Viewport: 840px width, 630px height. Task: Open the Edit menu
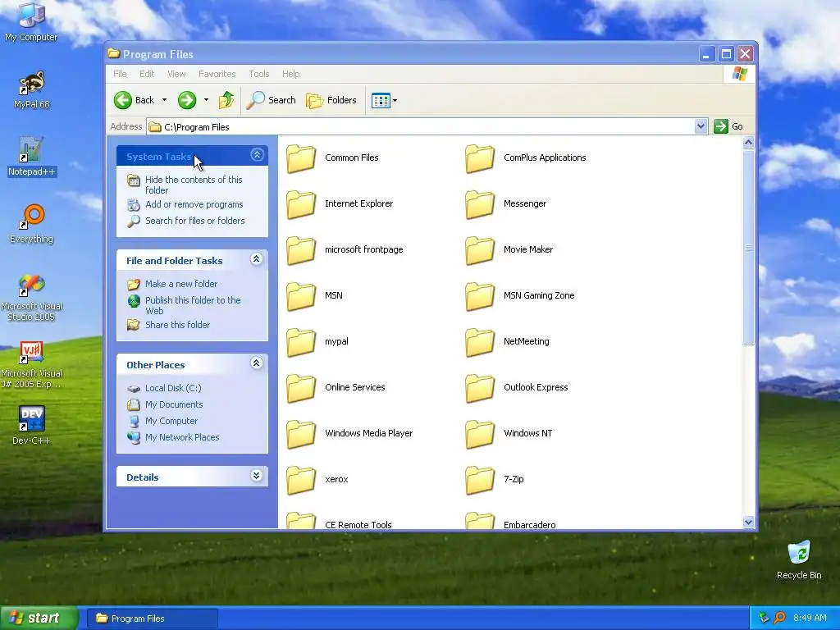[147, 74]
